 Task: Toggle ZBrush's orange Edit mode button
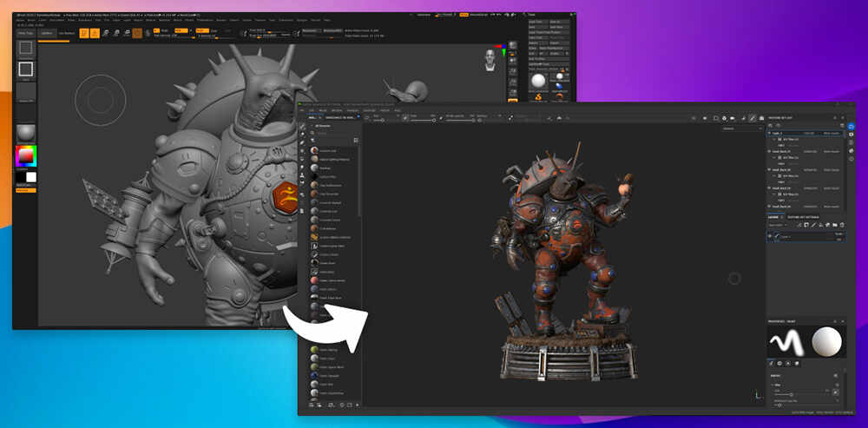(84, 33)
